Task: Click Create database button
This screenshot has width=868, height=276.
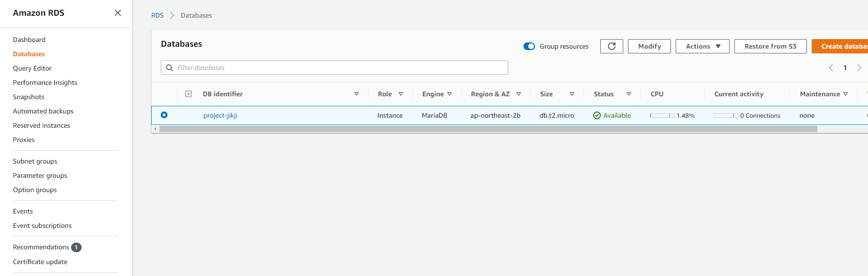Action: [x=840, y=46]
